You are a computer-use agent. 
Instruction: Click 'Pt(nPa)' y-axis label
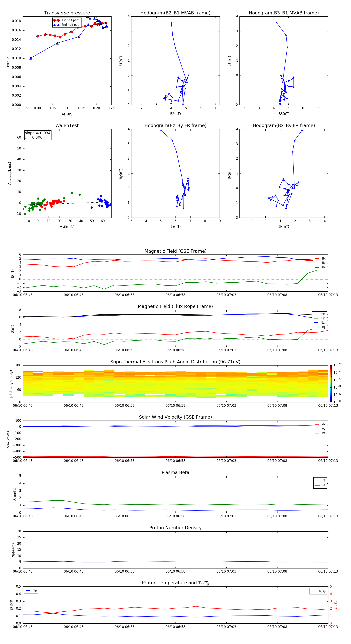point(8,61)
